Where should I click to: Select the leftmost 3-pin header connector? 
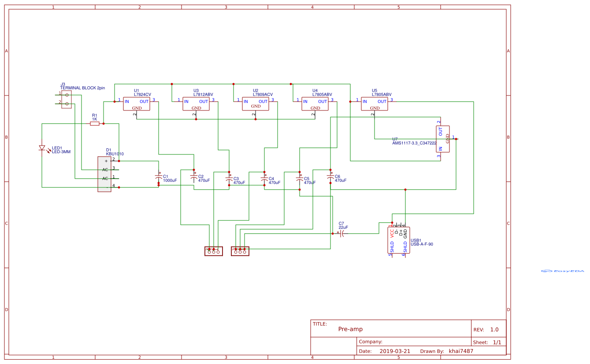(213, 250)
